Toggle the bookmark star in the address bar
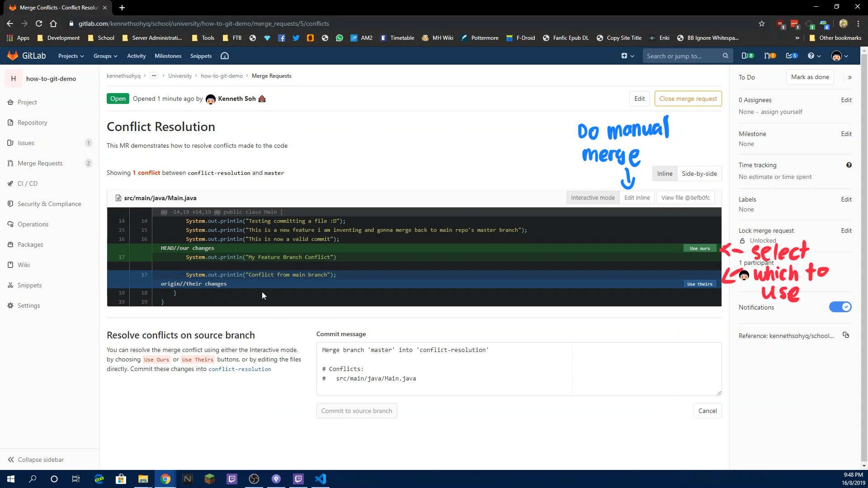This screenshot has height=488, width=868. [762, 23]
